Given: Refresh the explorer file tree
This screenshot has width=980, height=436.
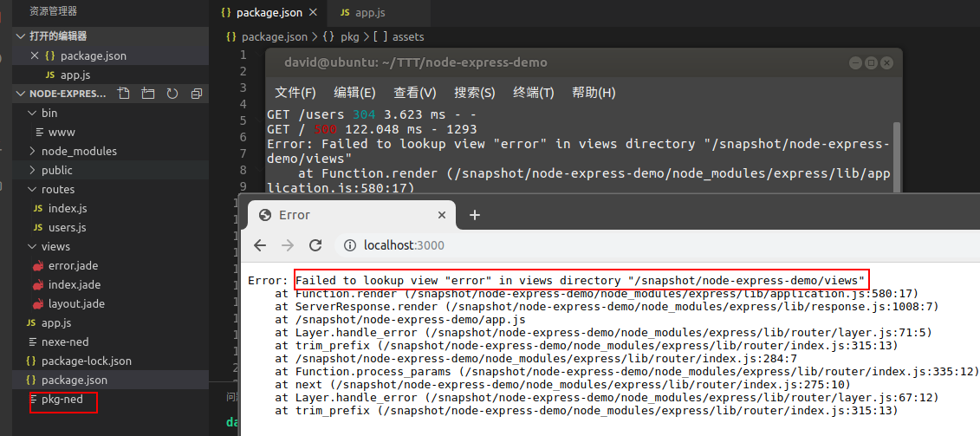Looking at the screenshot, I should (172, 94).
